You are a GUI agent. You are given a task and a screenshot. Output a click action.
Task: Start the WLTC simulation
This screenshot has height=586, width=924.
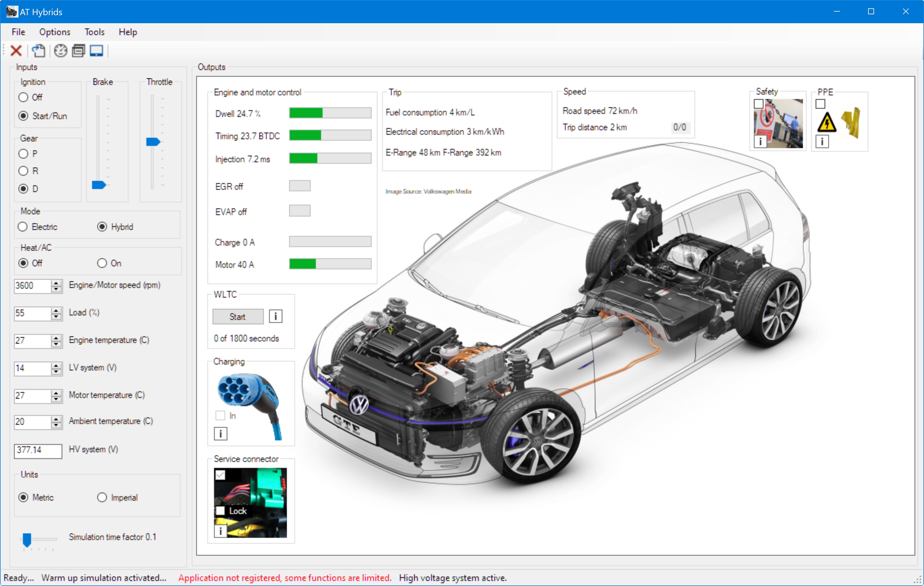(x=238, y=316)
